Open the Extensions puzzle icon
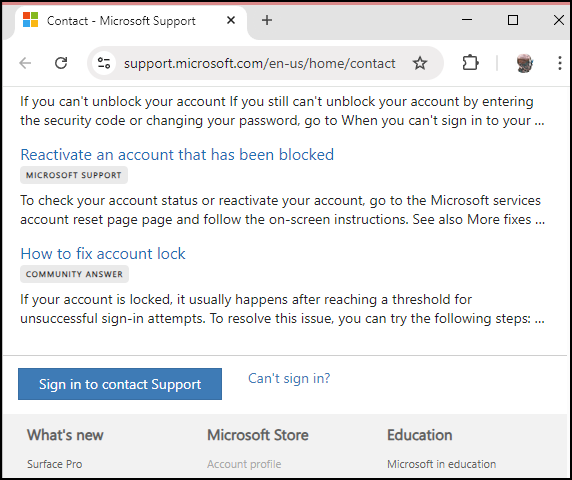572x480 pixels. 470,63
